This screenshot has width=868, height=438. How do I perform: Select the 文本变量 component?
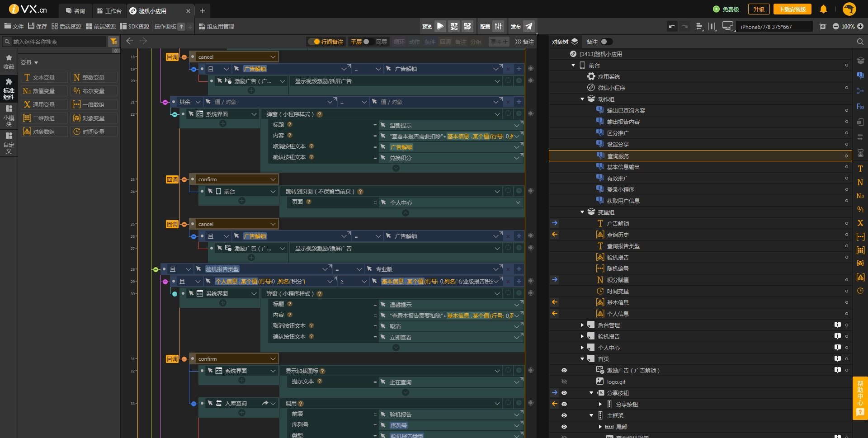click(44, 77)
